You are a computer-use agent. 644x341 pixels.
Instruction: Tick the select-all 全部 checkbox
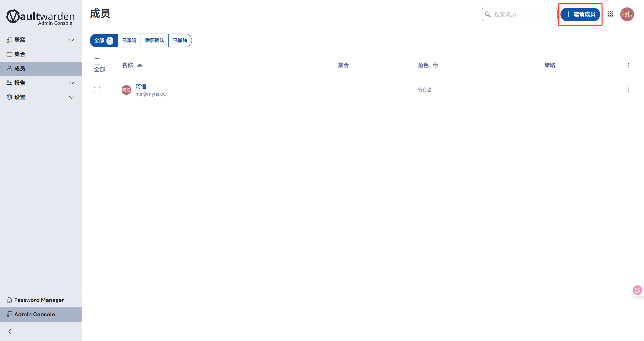tap(97, 61)
